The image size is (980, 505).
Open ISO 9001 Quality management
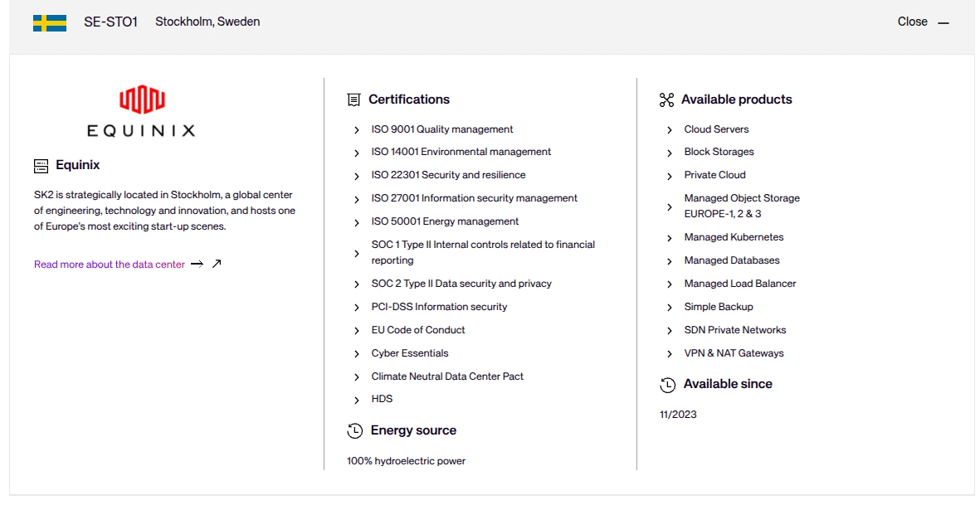[442, 129]
